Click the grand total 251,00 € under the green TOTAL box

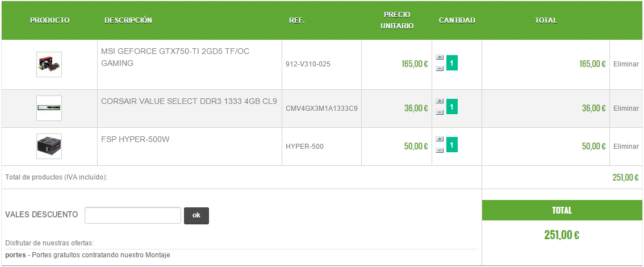coord(562,235)
